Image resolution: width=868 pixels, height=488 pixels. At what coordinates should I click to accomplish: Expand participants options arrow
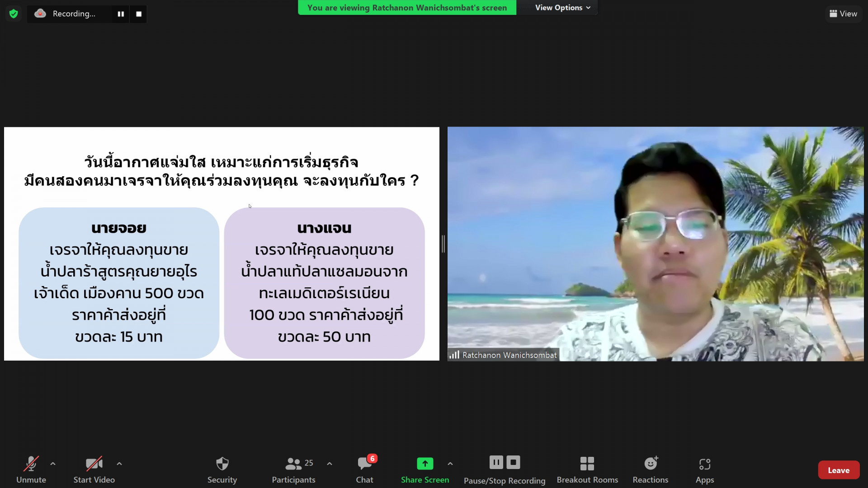pyautogui.click(x=330, y=464)
